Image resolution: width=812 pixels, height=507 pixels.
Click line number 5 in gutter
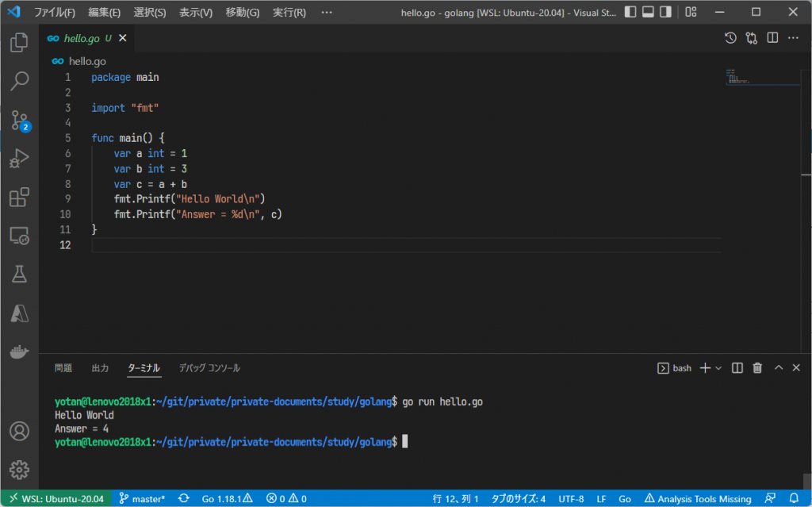[68, 138]
